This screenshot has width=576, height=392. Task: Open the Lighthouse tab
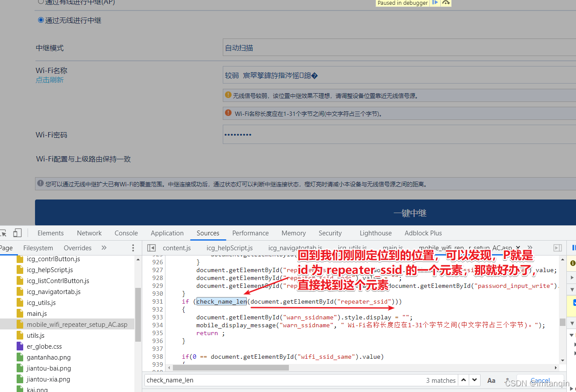pyautogui.click(x=376, y=233)
